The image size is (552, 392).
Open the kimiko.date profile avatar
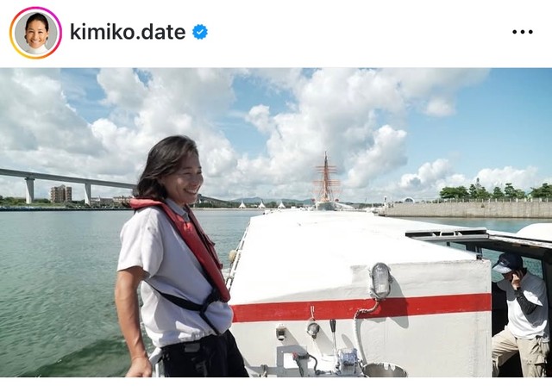tap(36, 33)
